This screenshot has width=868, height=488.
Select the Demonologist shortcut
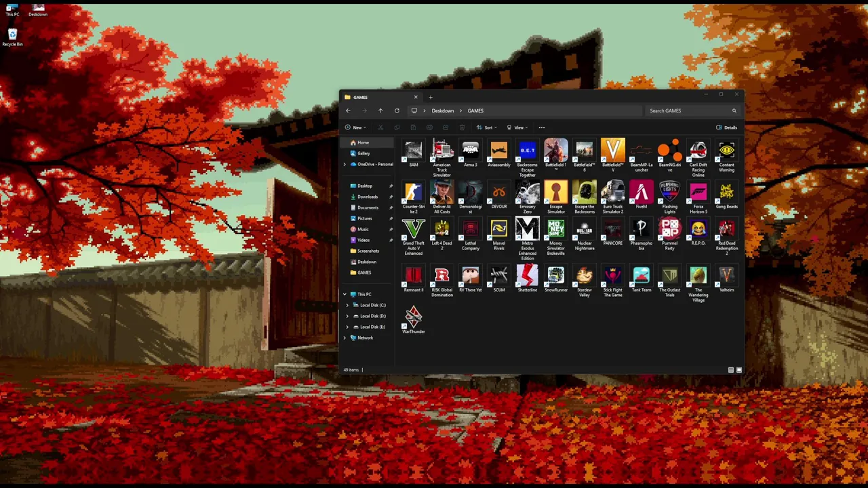(x=471, y=197)
